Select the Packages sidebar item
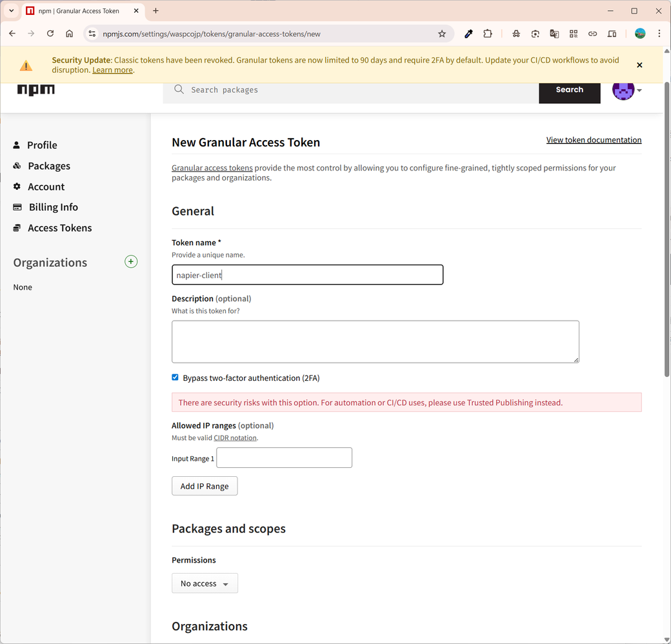The image size is (671, 644). (x=49, y=166)
